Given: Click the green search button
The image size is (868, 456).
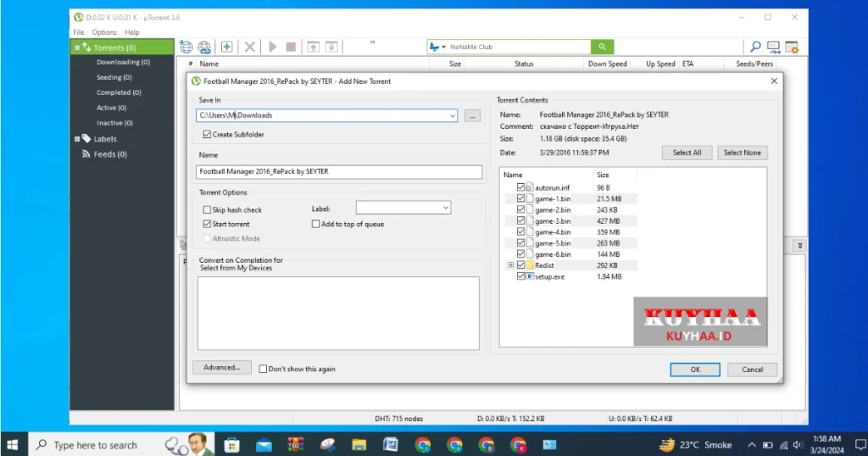Looking at the screenshot, I should click(x=603, y=47).
